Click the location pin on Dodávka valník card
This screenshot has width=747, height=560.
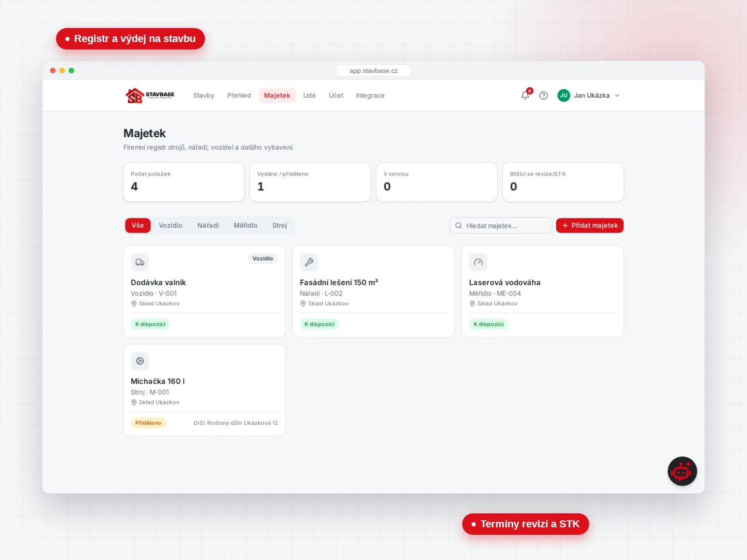[134, 303]
